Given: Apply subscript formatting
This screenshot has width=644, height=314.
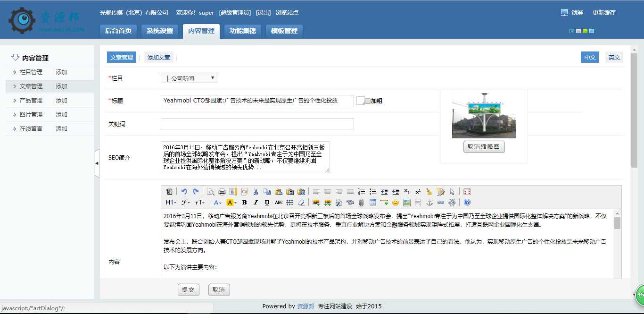Looking at the screenshot, I should [407, 192].
